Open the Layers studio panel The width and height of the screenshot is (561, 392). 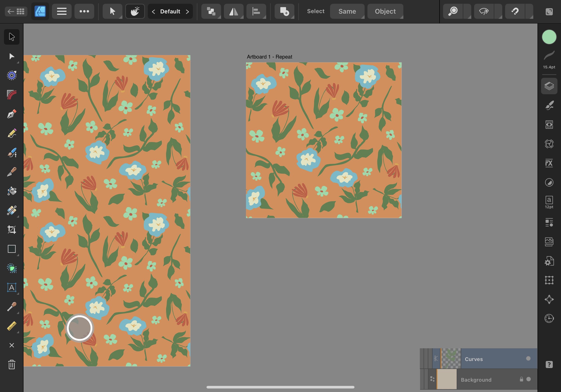point(549,86)
